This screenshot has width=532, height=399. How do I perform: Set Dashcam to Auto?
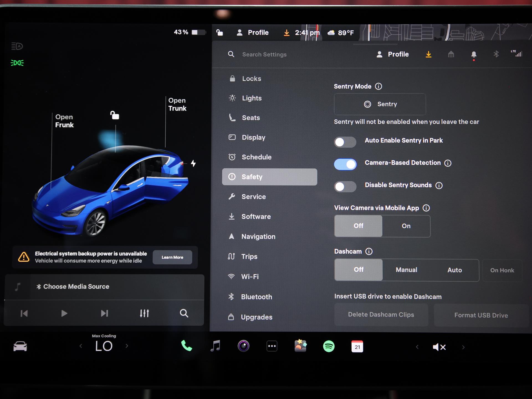[x=455, y=270]
